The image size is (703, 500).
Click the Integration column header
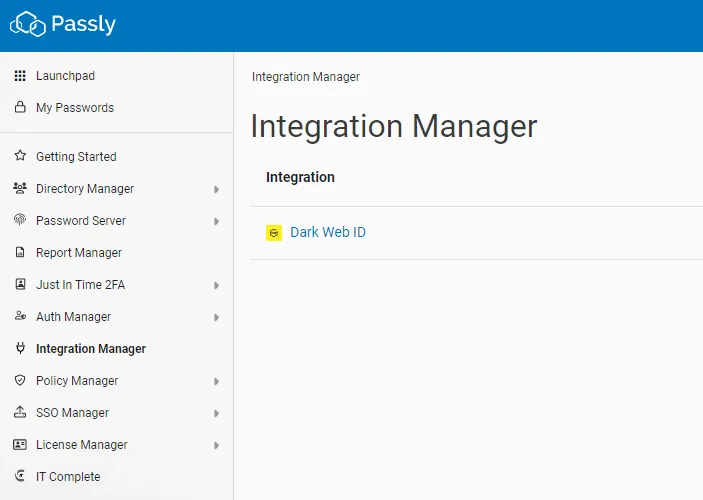pos(300,177)
